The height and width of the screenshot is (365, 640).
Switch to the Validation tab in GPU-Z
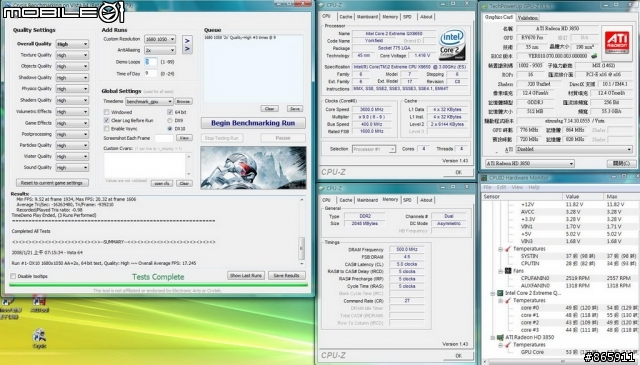point(527,18)
